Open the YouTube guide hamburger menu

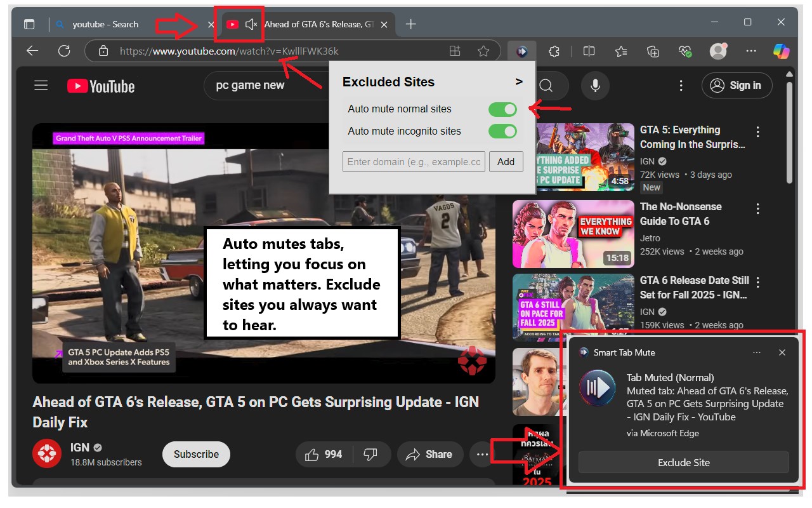point(41,85)
